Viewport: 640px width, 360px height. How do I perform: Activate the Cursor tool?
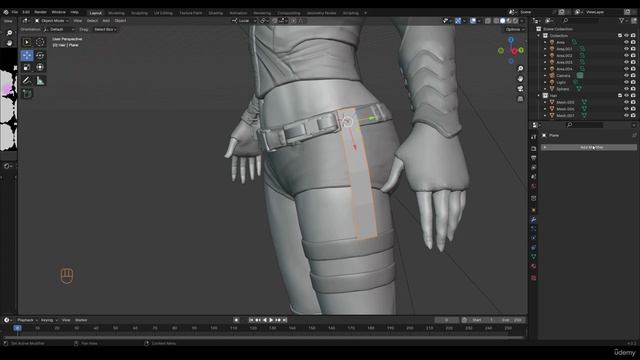(x=40, y=42)
